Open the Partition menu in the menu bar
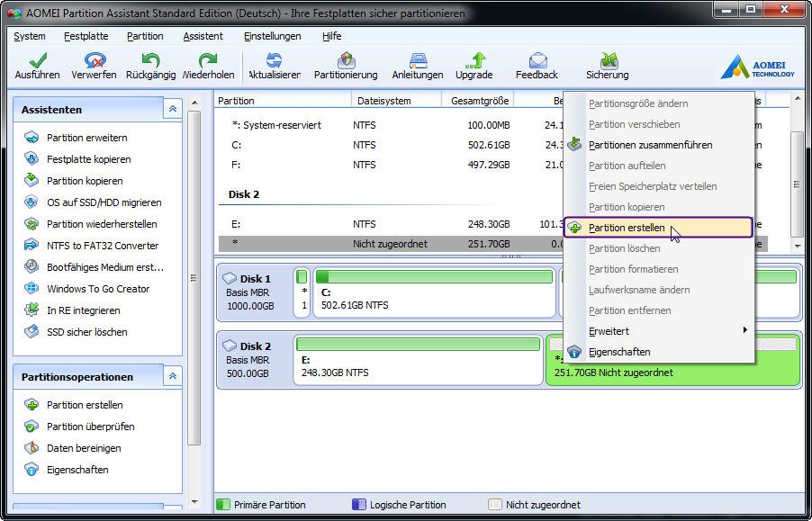This screenshot has width=812, height=521. pyautogui.click(x=145, y=36)
